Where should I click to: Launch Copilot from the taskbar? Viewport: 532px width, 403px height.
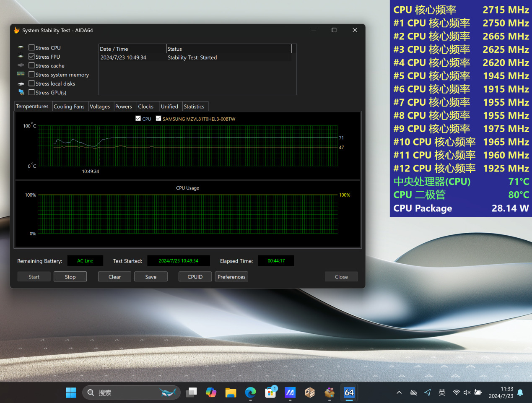tap(211, 393)
